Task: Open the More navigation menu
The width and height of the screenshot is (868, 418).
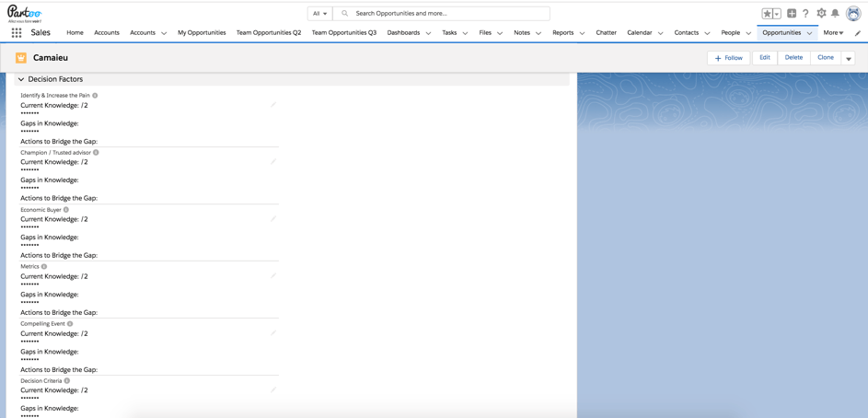Action: click(833, 32)
